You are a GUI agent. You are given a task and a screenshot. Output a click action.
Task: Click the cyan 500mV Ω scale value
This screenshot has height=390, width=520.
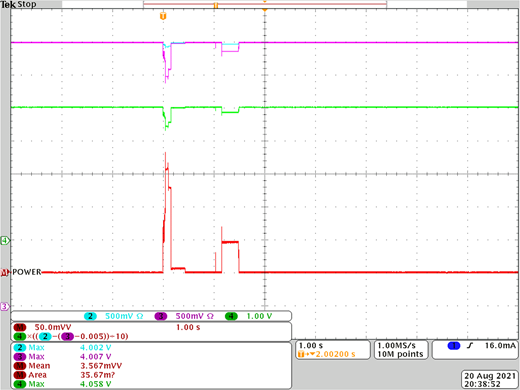124,316
